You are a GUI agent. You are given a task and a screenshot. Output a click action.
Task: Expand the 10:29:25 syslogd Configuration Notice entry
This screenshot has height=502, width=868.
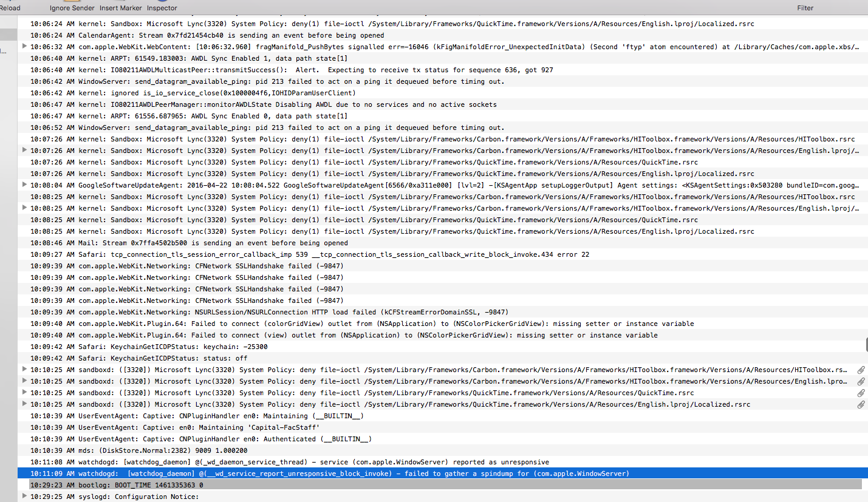click(x=24, y=496)
